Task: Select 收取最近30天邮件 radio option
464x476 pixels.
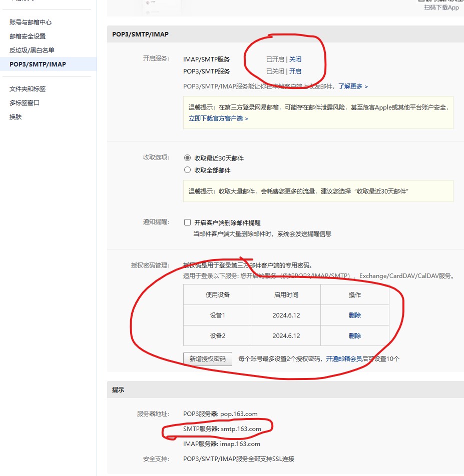Action: pos(188,158)
